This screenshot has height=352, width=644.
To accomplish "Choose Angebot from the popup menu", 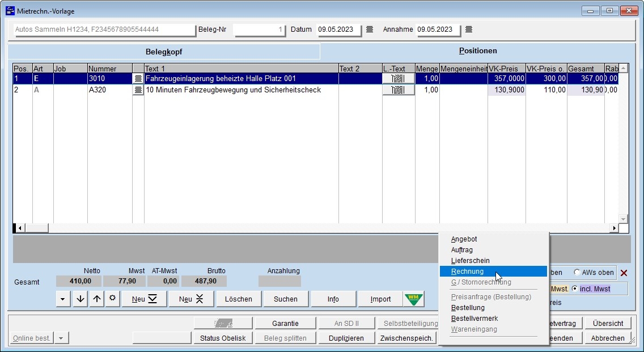I will (x=464, y=239).
